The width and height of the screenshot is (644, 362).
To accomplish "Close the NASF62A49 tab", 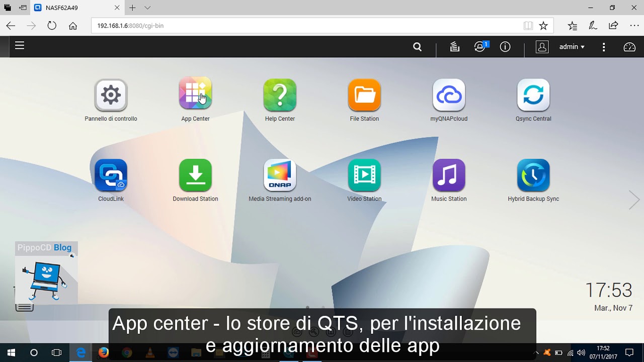I will point(117,8).
